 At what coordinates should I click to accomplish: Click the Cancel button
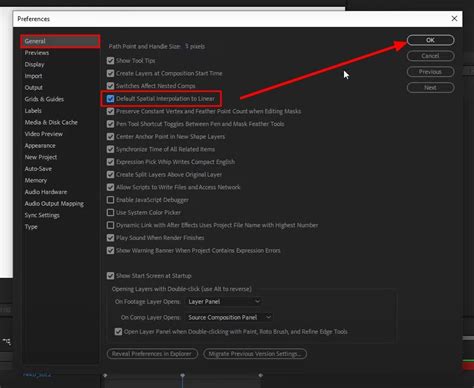[430, 56]
